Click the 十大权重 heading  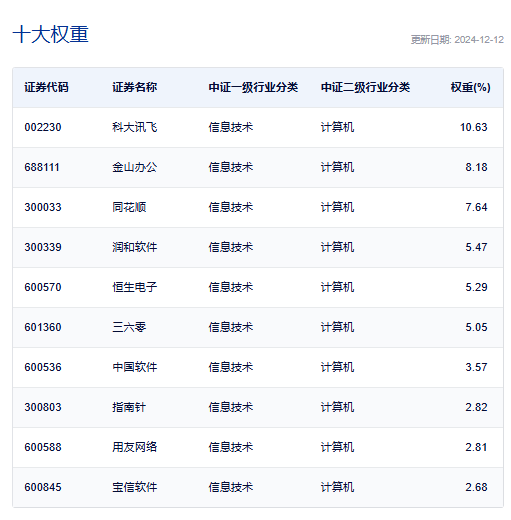pos(51,35)
